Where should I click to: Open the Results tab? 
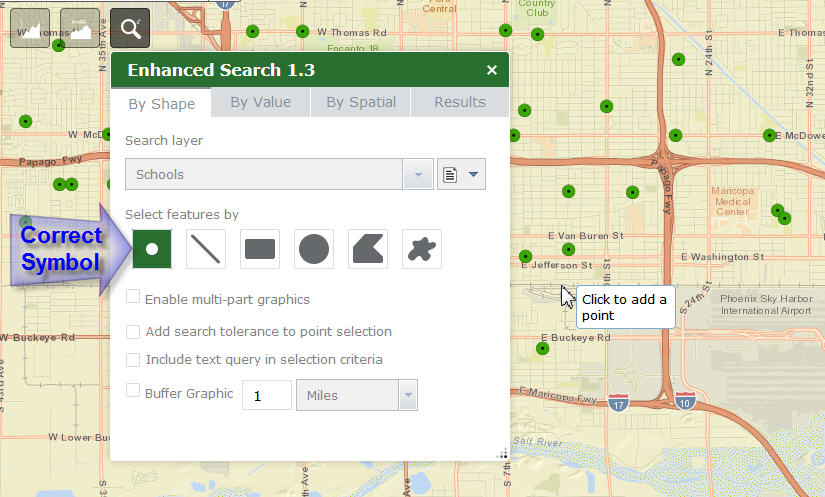point(459,102)
